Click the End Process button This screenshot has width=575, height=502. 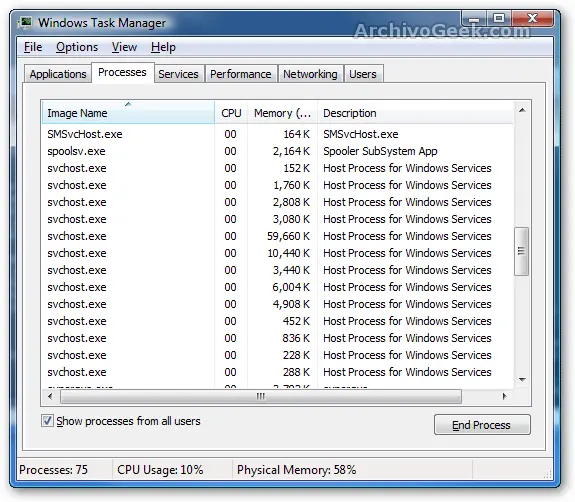click(482, 425)
